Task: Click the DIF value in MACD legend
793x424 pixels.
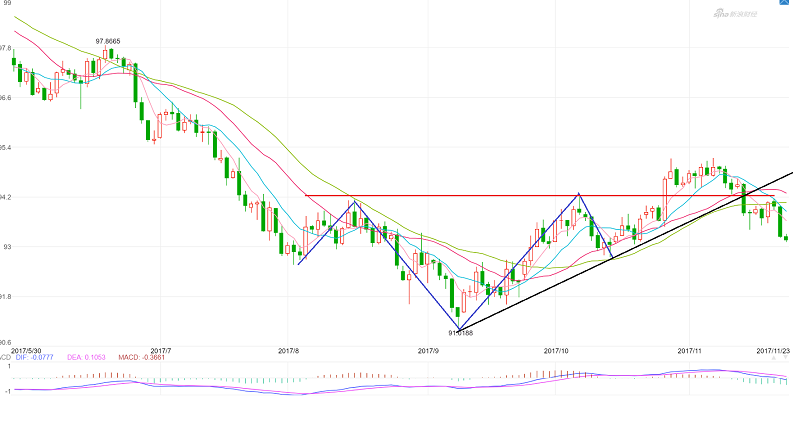Action: 36,357
